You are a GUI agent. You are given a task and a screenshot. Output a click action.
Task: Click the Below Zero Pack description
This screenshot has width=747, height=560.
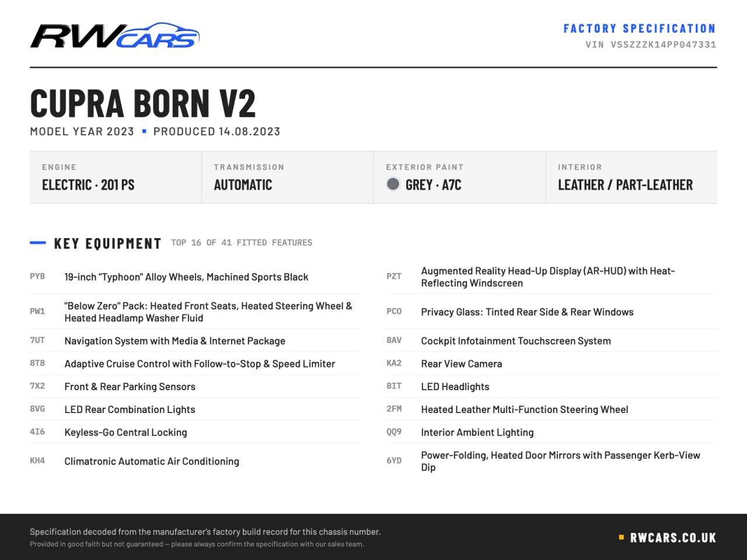coord(208,312)
